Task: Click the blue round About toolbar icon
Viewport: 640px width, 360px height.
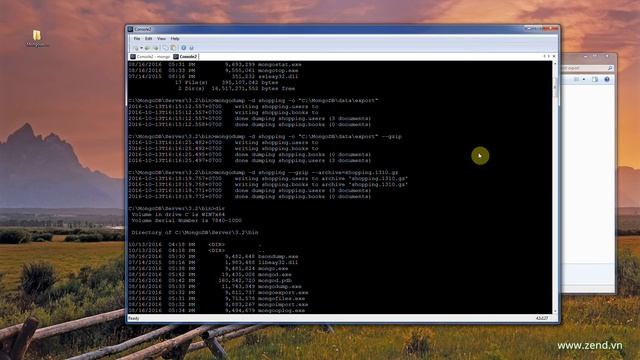Action: click(184, 48)
